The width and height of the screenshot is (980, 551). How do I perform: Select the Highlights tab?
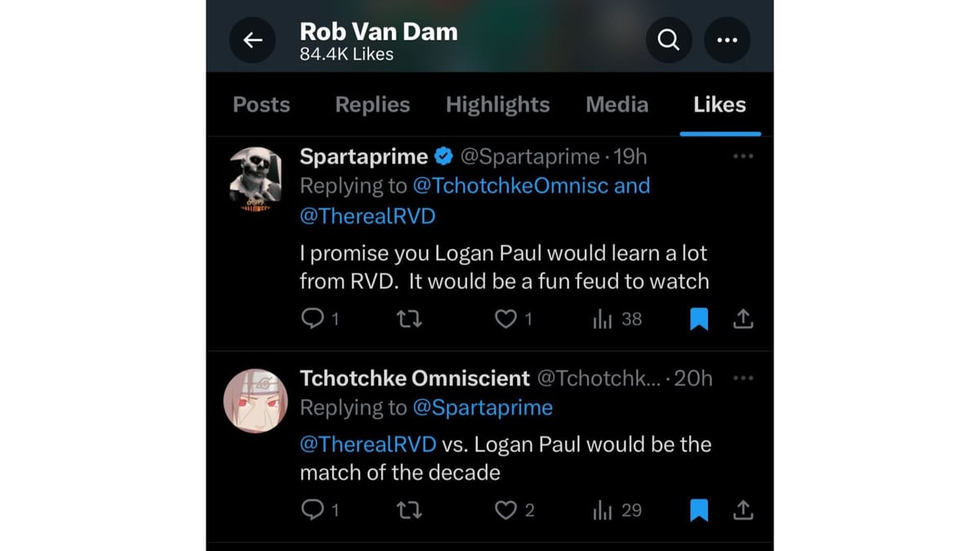coord(497,104)
